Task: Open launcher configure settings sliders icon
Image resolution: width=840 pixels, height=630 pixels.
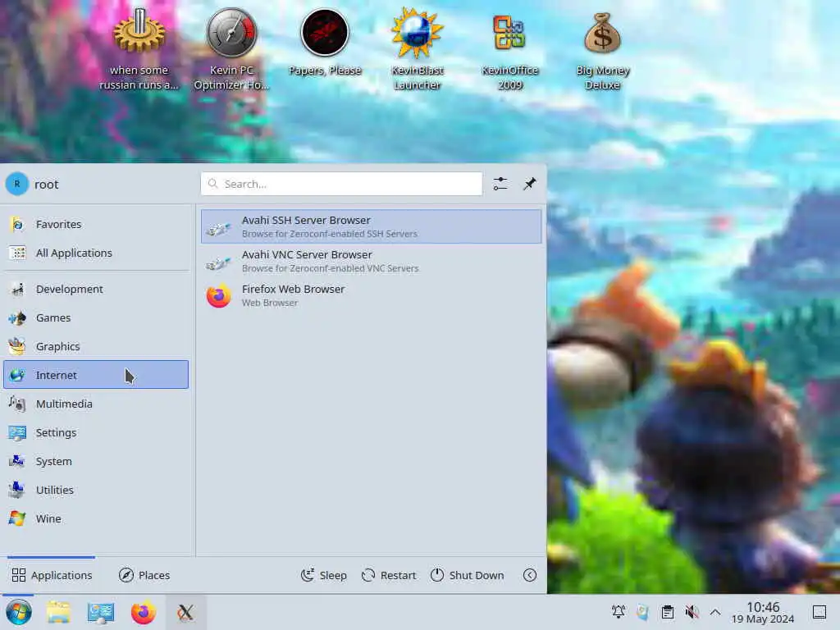Action: pyautogui.click(x=500, y=184)
